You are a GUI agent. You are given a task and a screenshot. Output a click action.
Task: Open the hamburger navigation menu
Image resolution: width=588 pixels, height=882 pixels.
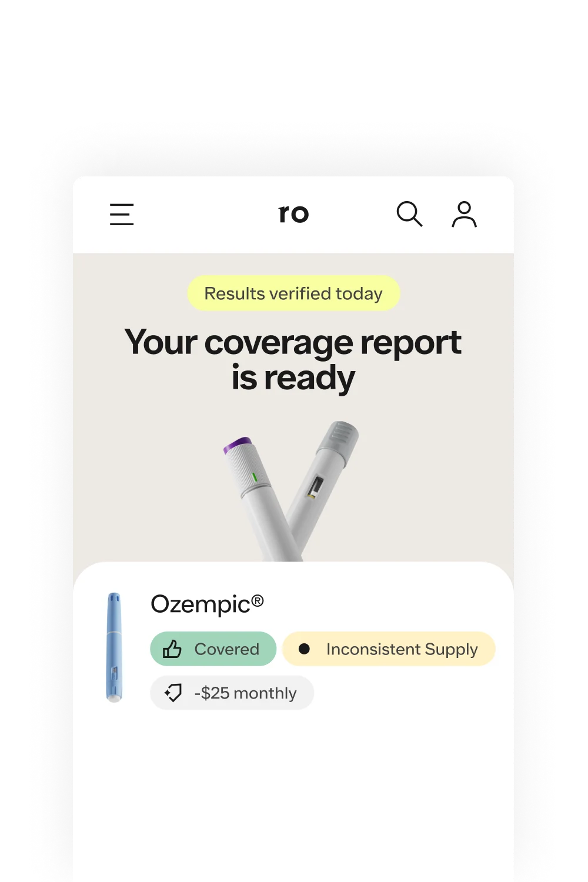(x=122, y=215)
